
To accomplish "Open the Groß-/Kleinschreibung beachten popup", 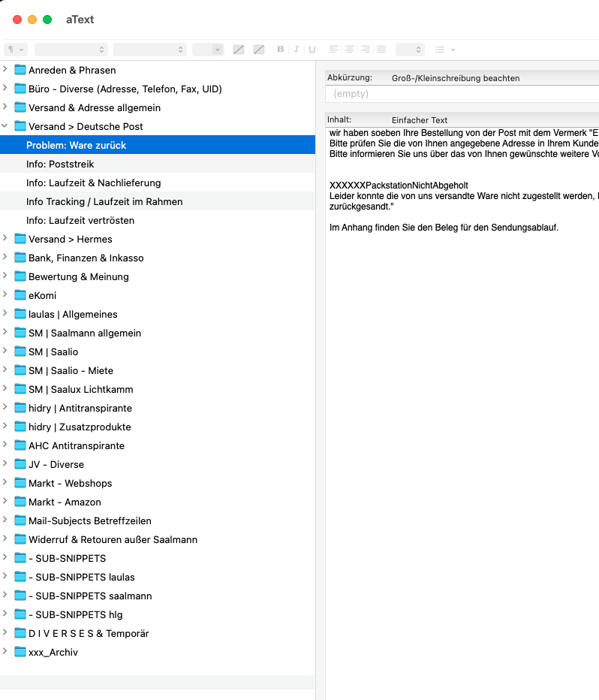I will (455, 78).
